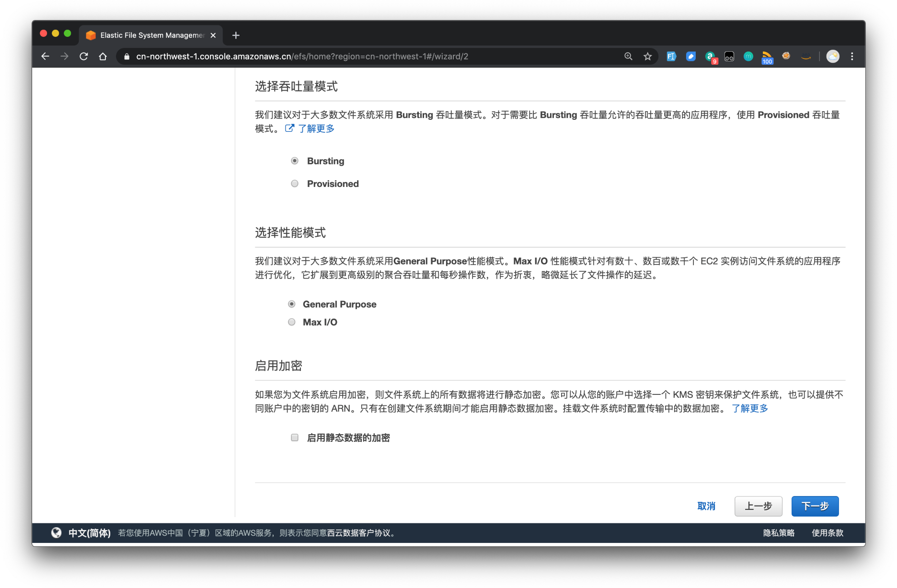Select the Provisioned throughput mode
The width and height of the screenshot is (897, 588).
[295, 184]
